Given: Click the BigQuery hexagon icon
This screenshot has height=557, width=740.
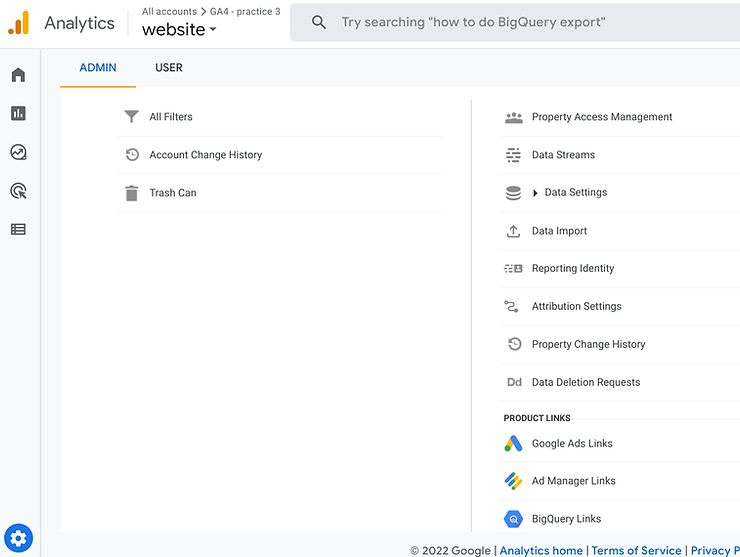Looking at the screenshot, I should [x=513, y=519].
